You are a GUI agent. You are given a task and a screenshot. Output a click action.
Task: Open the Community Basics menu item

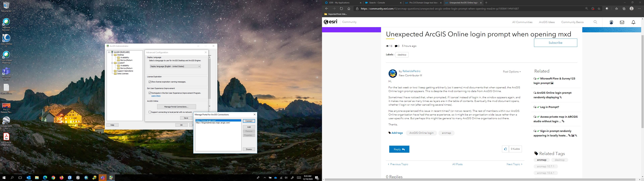[572, 22]
